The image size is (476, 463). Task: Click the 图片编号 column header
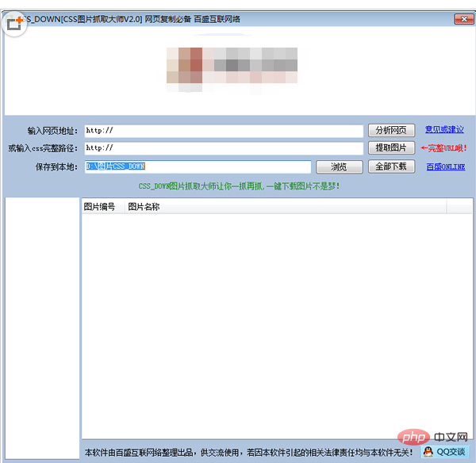pos(103,207)
